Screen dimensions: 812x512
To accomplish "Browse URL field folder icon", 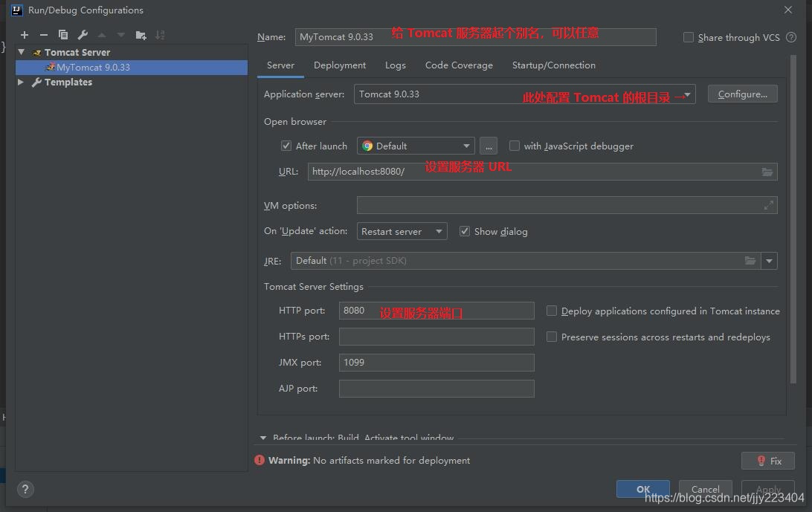I will click(x=767, y=172).
